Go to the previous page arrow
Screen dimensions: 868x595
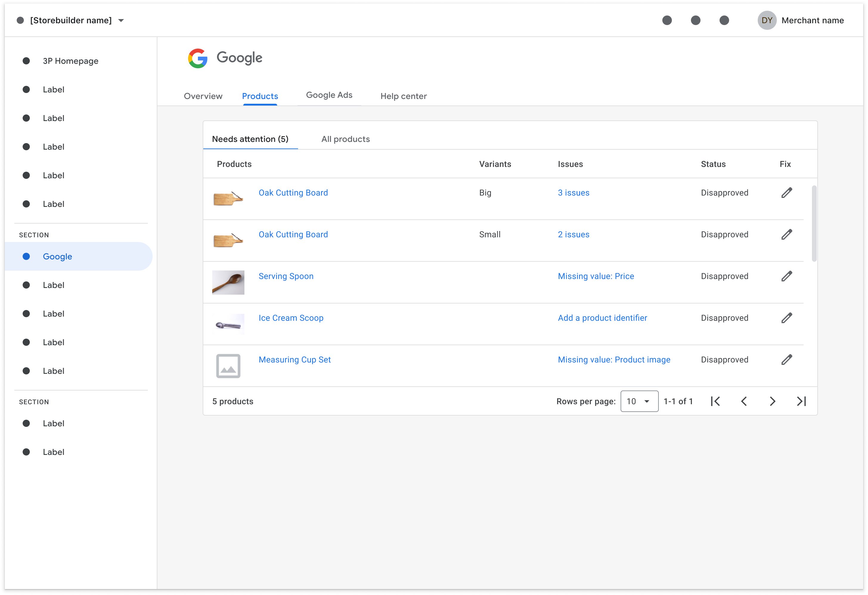[x=744, y=402]
